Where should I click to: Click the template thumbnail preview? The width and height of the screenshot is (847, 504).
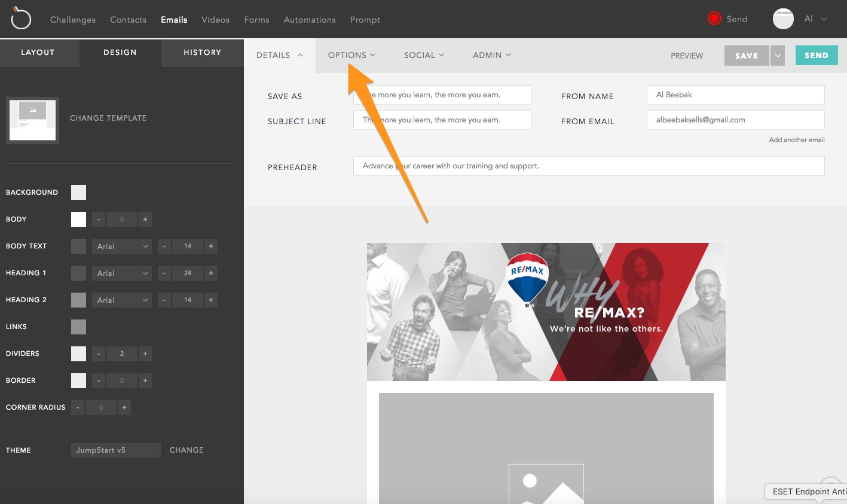pos(32,120)
